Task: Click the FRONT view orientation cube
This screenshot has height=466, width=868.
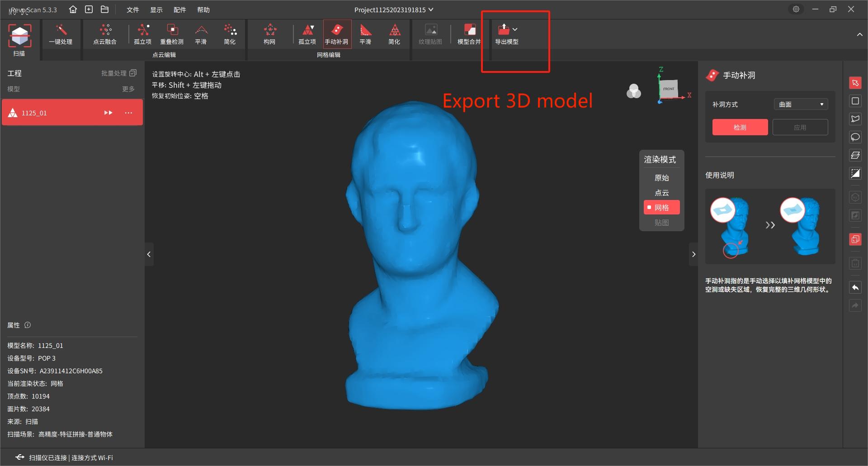Action: coord(669,89)
